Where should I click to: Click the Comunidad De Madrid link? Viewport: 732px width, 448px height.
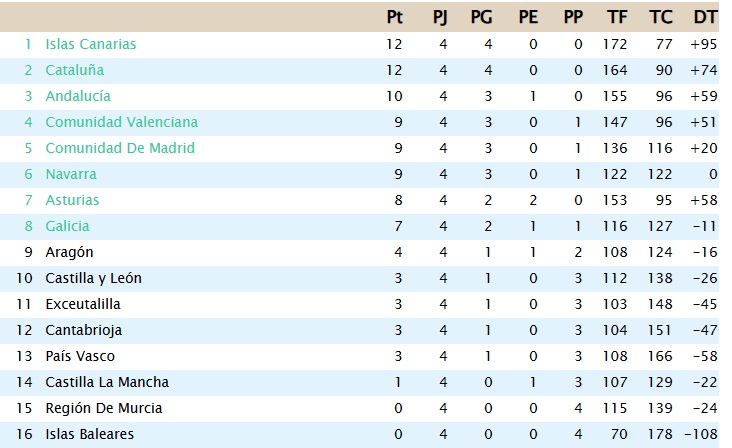[x=120, y=148]
